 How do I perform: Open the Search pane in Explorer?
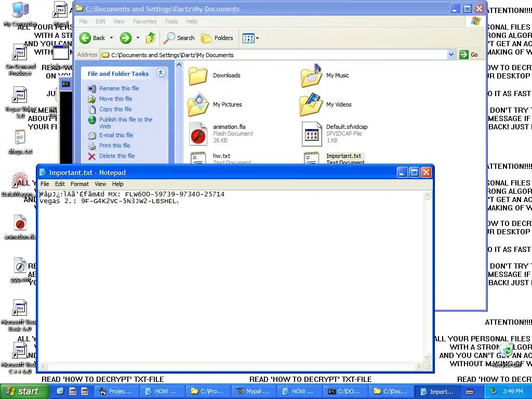[179, 38]
